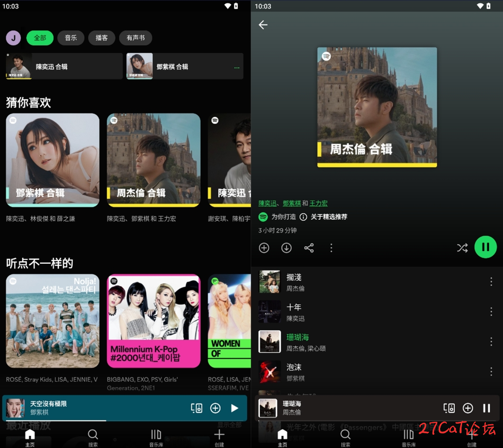
Task: Select the 全部 filter chip
Action: point(40,38)
